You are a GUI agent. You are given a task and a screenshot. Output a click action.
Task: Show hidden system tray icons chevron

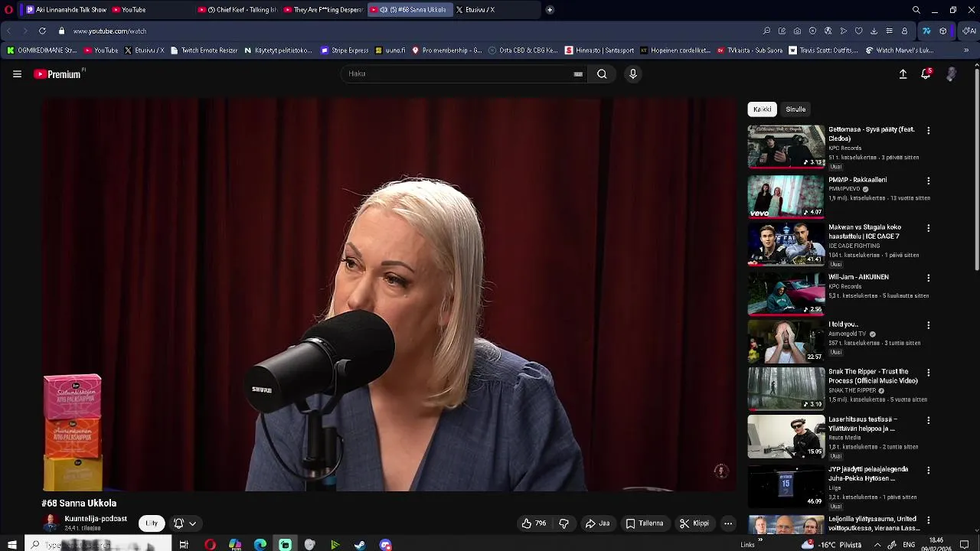click(x=877, y=545)
